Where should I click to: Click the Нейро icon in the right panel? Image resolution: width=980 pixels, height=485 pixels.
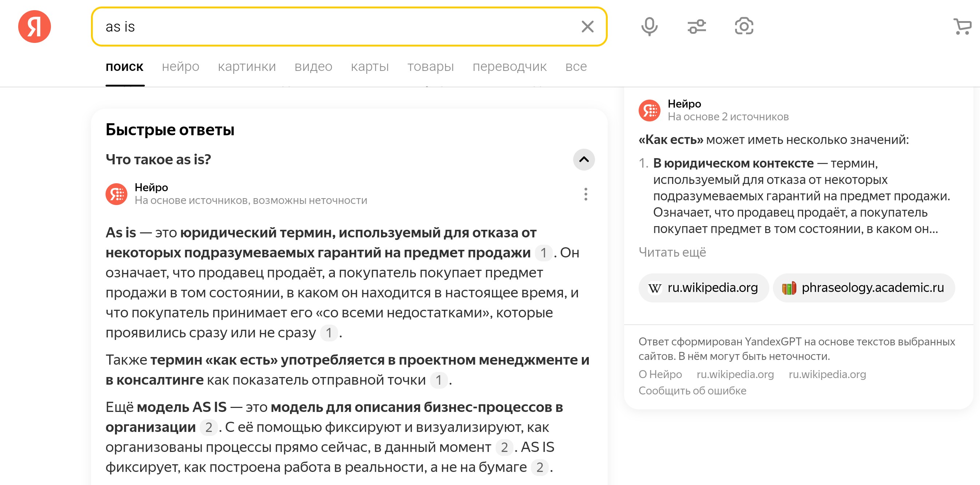click(649, 111)
